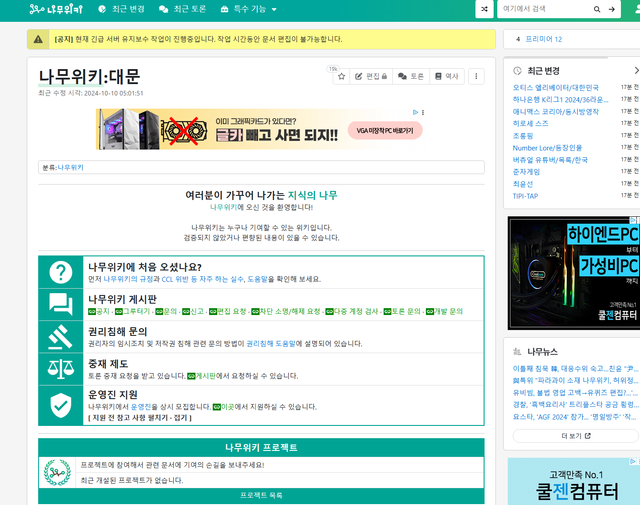This screenshot has width=640, height=505.
Task: Click the warning triangle notice icon
Action: click(x=38, y=39)
